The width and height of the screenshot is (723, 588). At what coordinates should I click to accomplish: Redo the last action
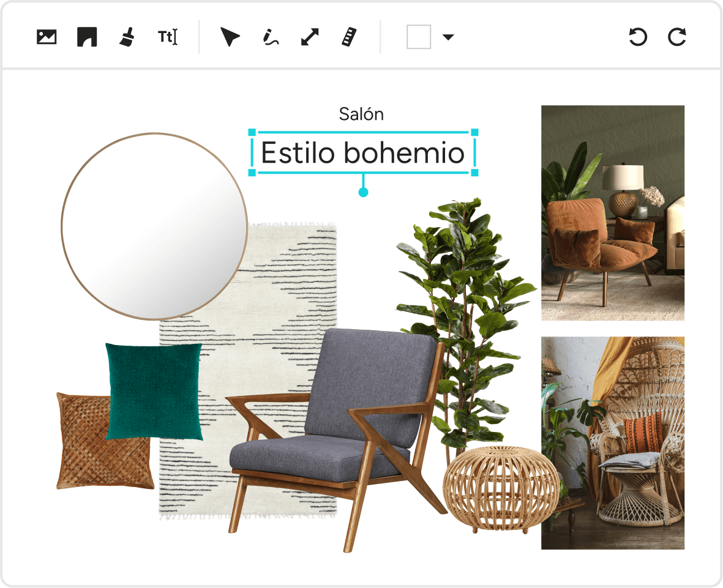pyautogui.click(x=676, y=37)
